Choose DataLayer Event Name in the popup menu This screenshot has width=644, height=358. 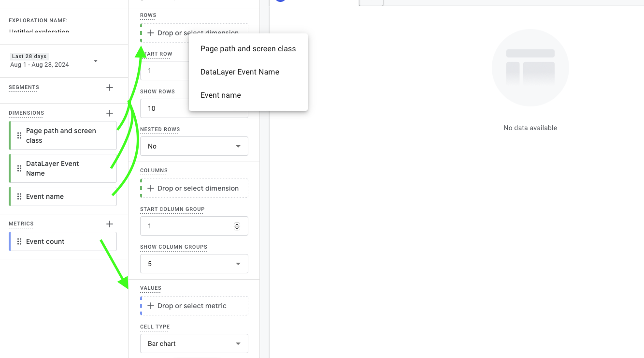(x=240, y=72)
